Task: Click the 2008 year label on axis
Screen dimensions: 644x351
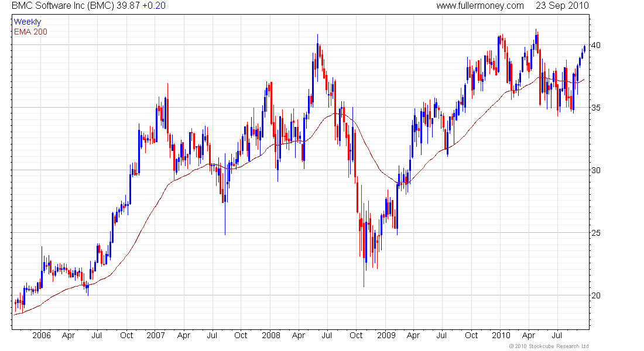Action: pyautogui.click(x=271, y=335)
